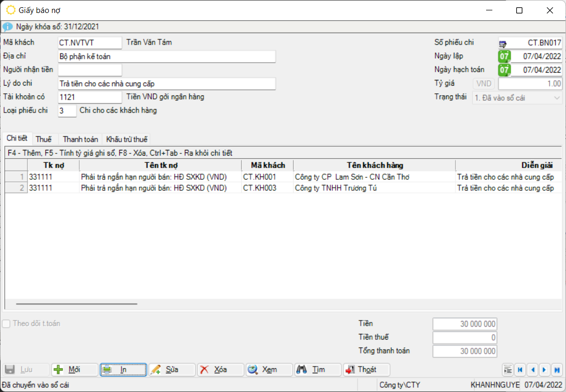Open the Ngày lập calendar icon
Image resolution: width=566 pixels, height=392 pixels.
click(504, 57)
